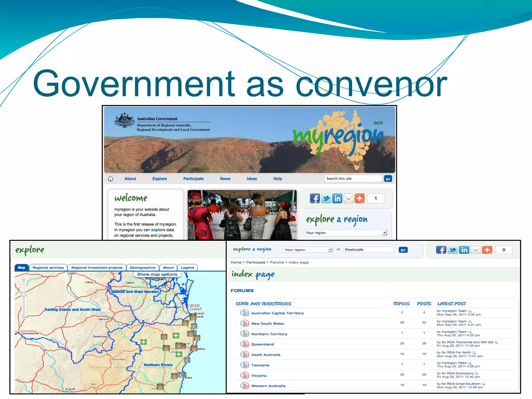532x399 pixels.
Task: Click Northern Rivers region label on map
Action: 158,365
